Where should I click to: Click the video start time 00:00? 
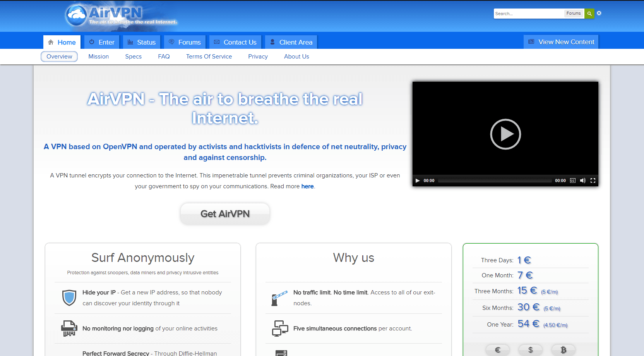pyautogui.click(x=429, y=181)
